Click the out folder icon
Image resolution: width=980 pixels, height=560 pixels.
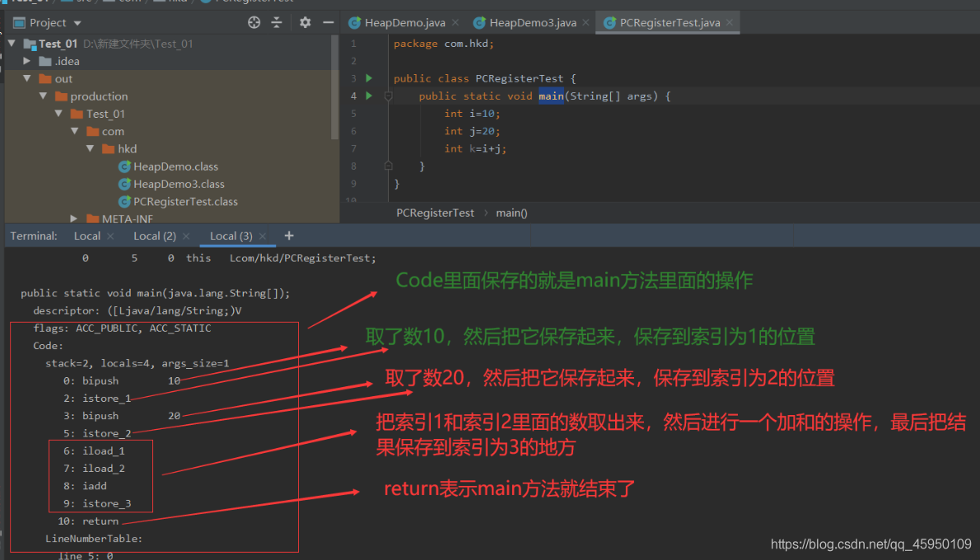pyautogui.click(x=45, y=79)
